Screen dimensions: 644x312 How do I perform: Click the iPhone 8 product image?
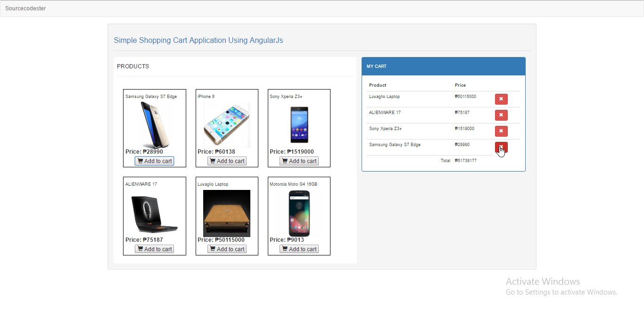[x=227, y=125]
